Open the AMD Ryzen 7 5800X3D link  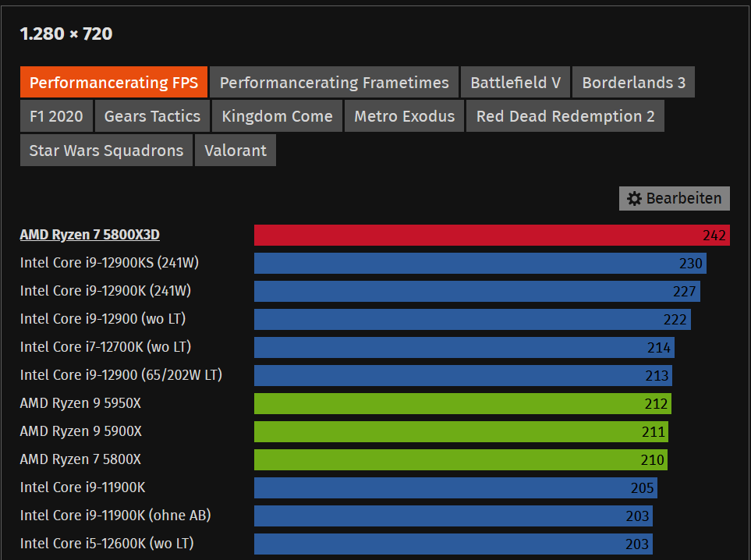point(90,235)
